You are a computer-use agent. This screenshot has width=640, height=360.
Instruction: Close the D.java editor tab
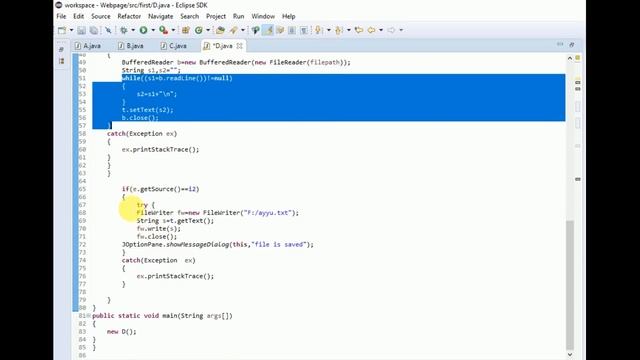pos(240,46)
